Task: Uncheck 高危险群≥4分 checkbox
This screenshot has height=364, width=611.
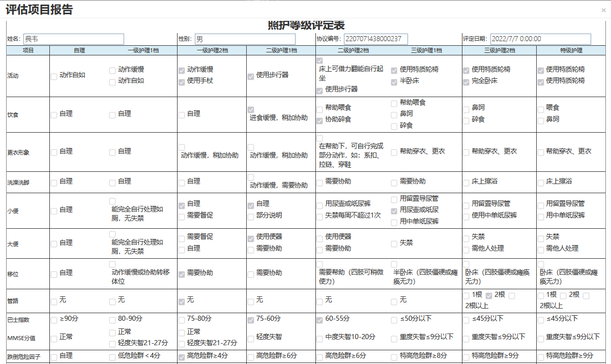Action: click(x=182, y=357)
